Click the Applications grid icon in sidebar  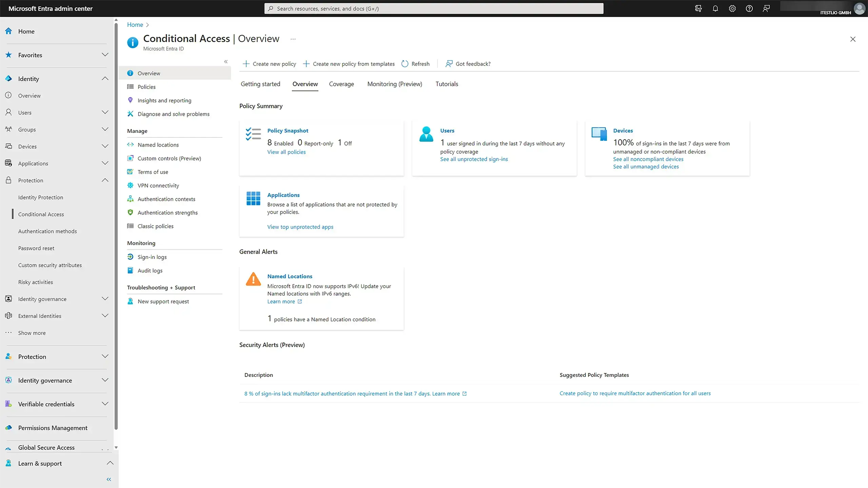pos(8,163)
